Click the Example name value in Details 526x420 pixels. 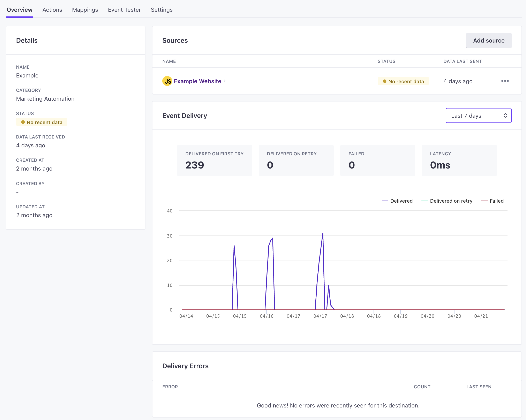click(27, 75)
